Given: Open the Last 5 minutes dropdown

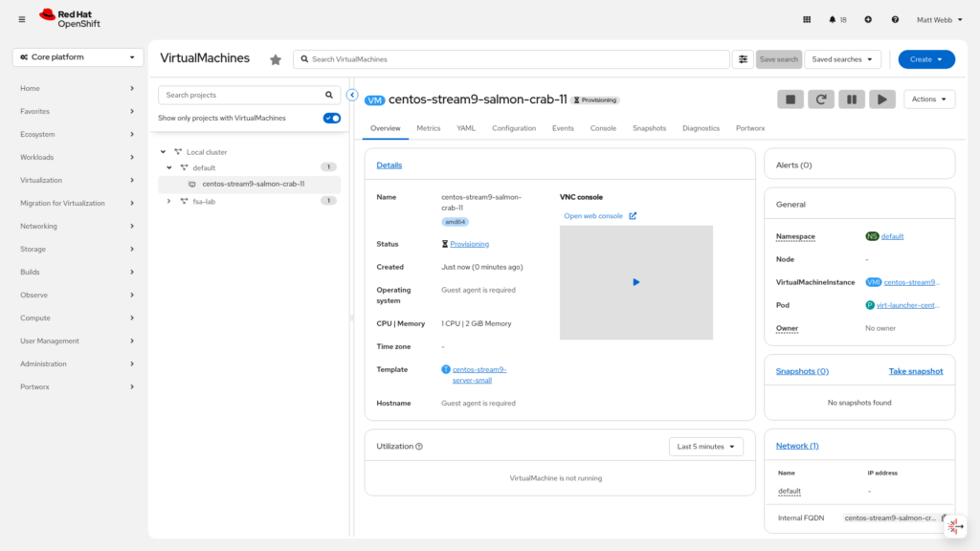Looking at the screenshot, I should (705, 447).
